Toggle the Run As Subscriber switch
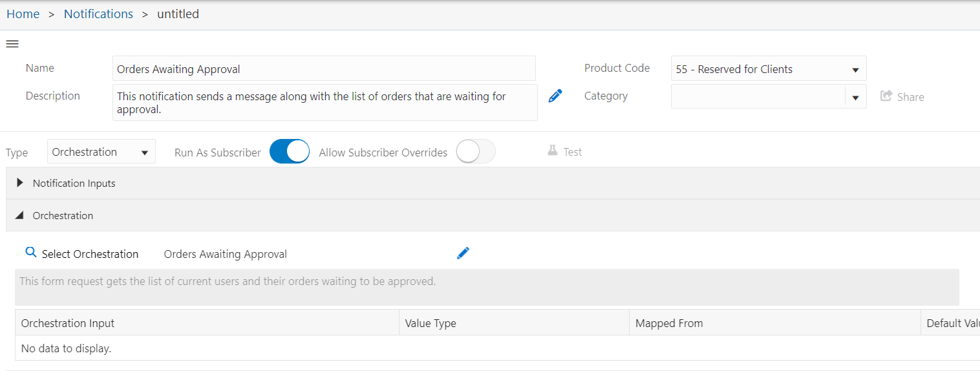The width and height of the screenshot is (980, 371). pos(290,152)
